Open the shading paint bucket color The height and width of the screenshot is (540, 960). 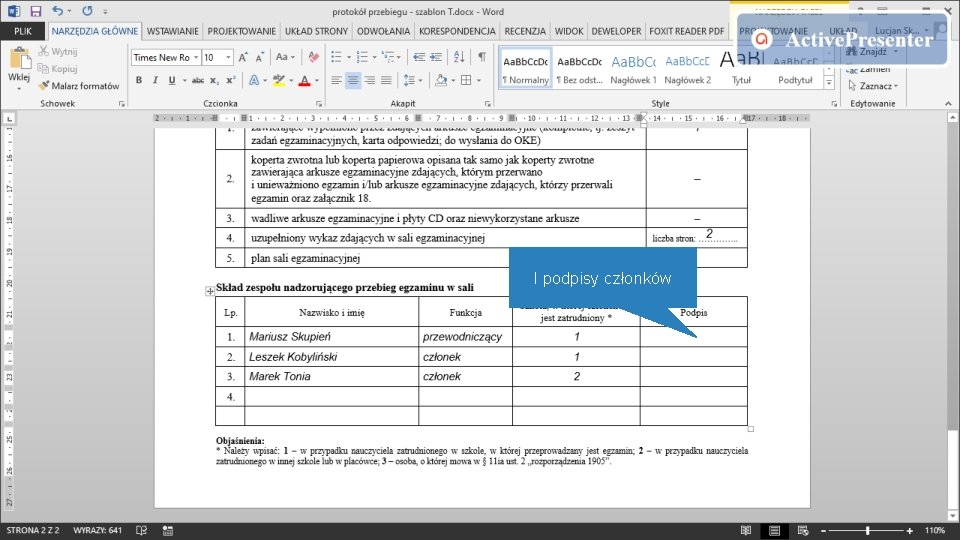(441, 80)
